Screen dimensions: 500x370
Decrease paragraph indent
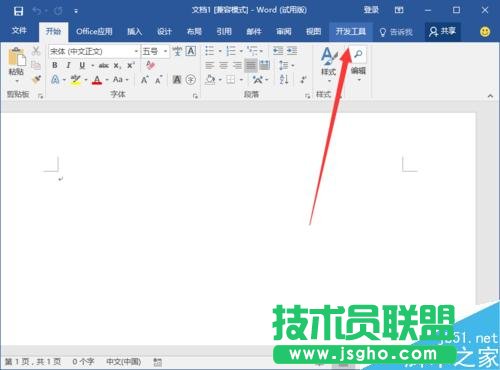pyautogui.click(x=278, y=51)
